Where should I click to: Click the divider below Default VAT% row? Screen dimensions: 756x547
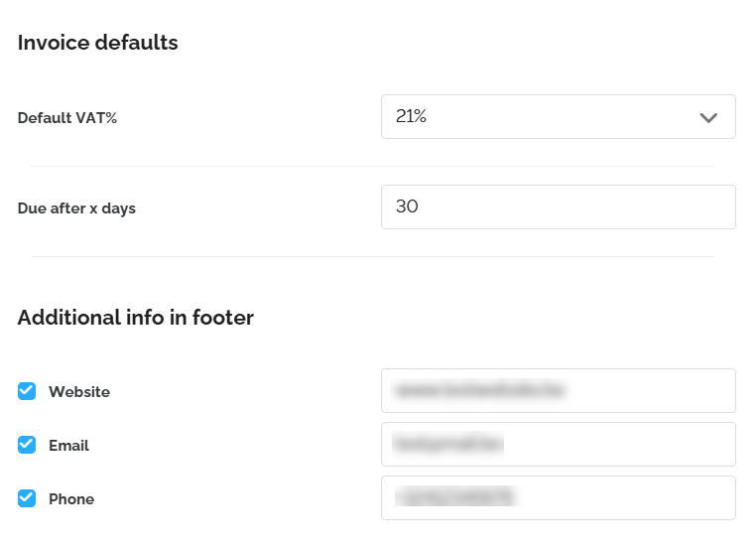tap(372, 166)
